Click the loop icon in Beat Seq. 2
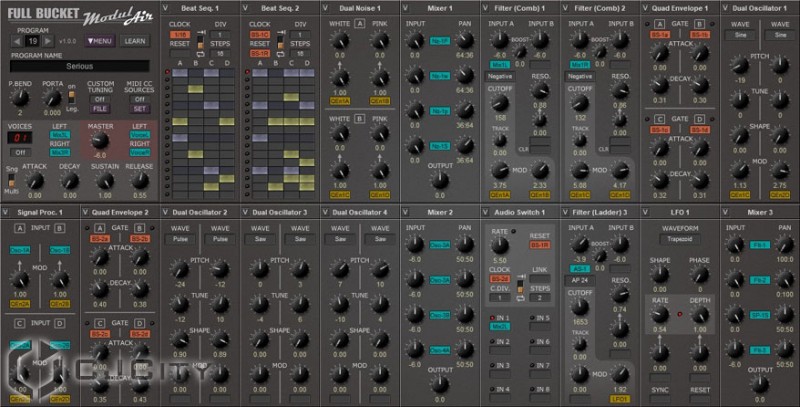This screenshot has width=800, height=407. pos(281,54)
